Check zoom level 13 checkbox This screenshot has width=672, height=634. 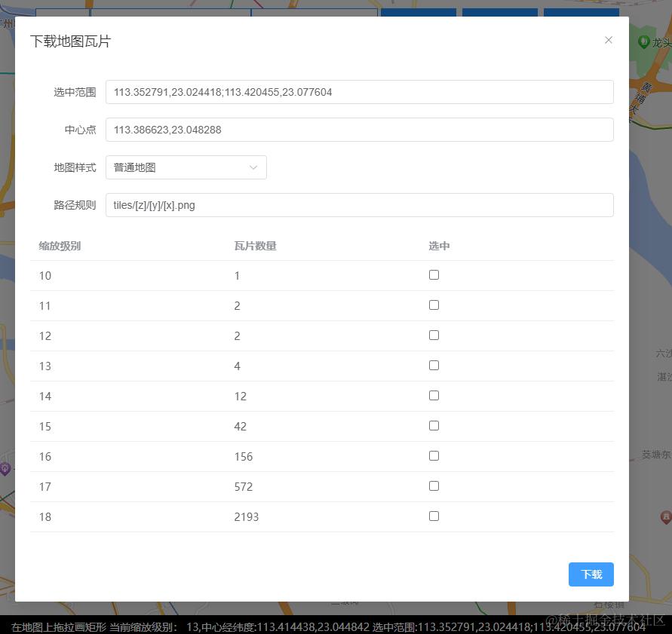[434, 365]
